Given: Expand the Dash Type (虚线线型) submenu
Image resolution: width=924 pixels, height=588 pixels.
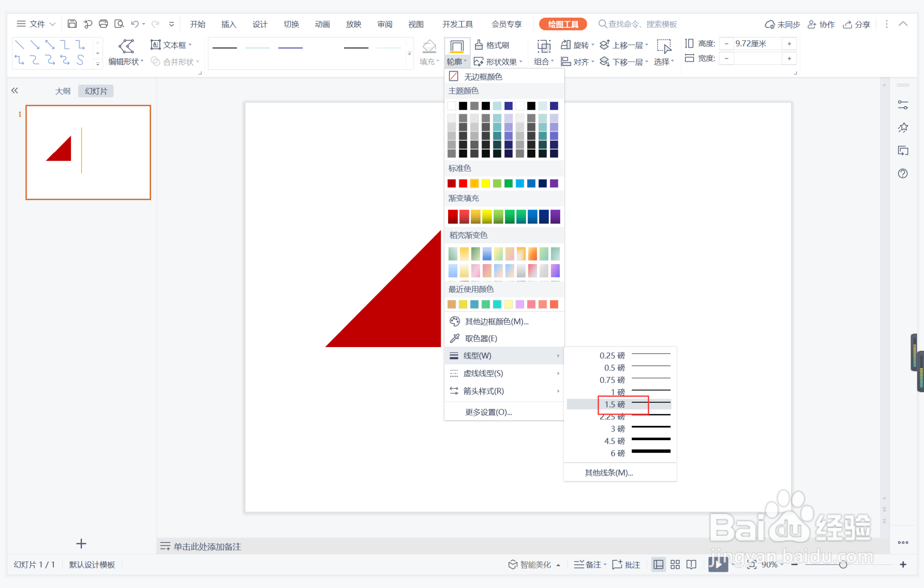Looking at the screenshot, I should [504, 373].
